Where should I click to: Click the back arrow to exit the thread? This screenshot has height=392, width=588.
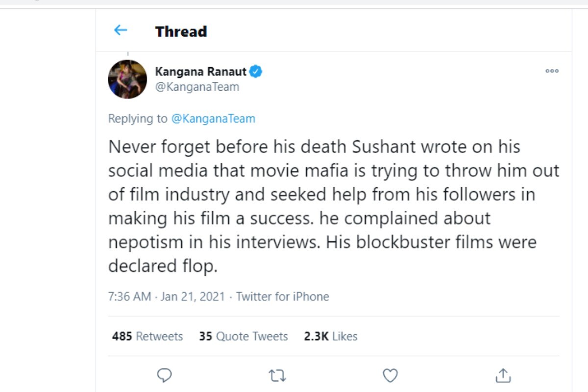point(121,30)
